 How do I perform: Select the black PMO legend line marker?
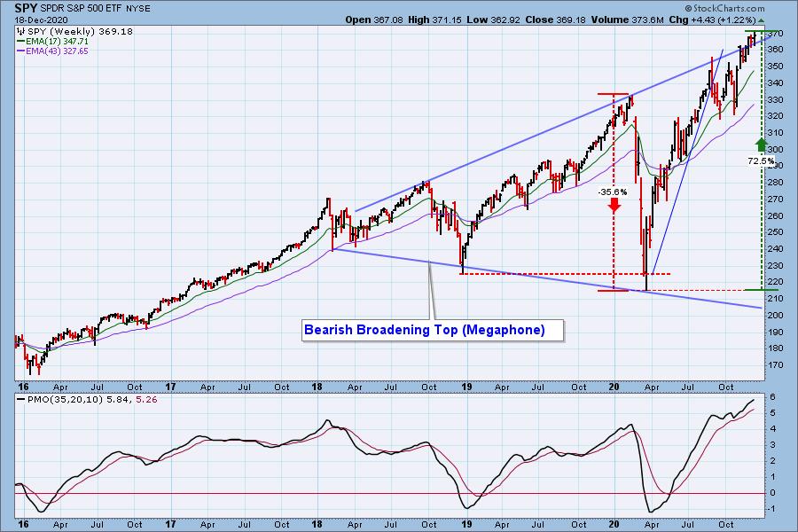coord(21,400)
